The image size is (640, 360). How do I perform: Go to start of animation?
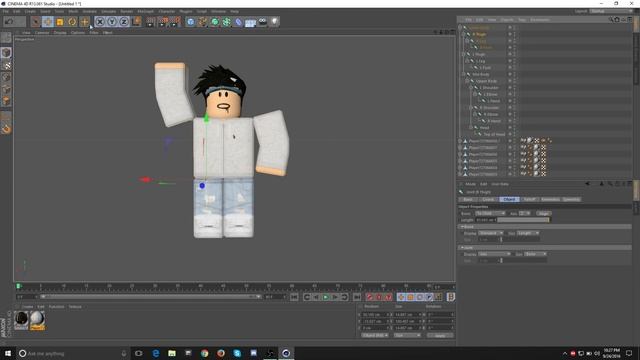294,297
